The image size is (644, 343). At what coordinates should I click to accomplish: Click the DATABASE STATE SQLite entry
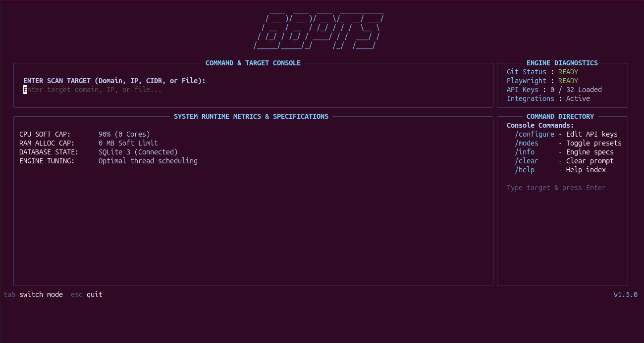[138, 152]
